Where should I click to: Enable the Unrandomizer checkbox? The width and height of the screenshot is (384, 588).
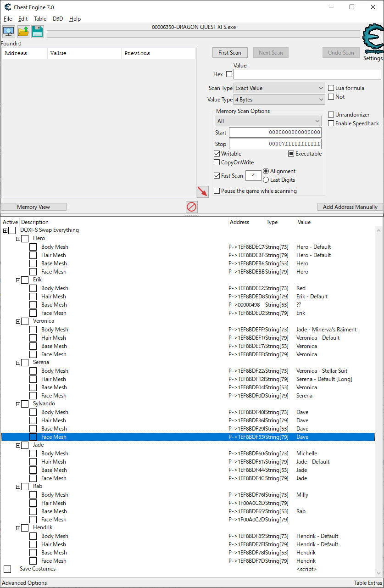[331, 115]
